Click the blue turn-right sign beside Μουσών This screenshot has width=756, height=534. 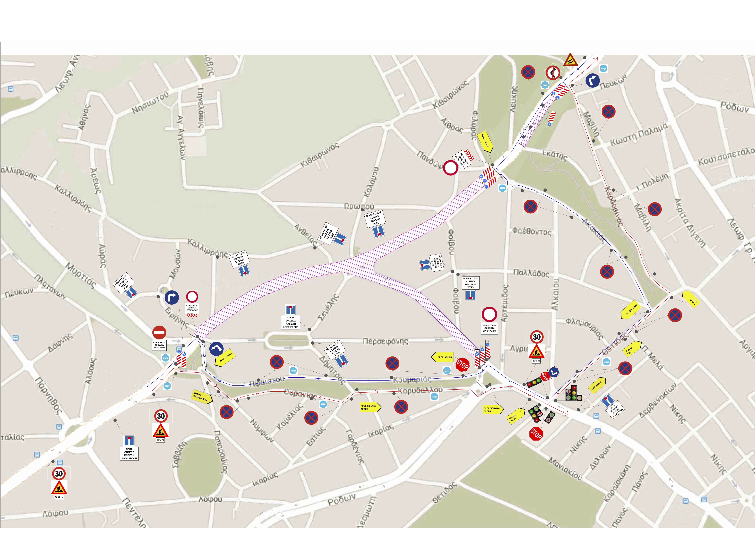click(x=172, y=297)
